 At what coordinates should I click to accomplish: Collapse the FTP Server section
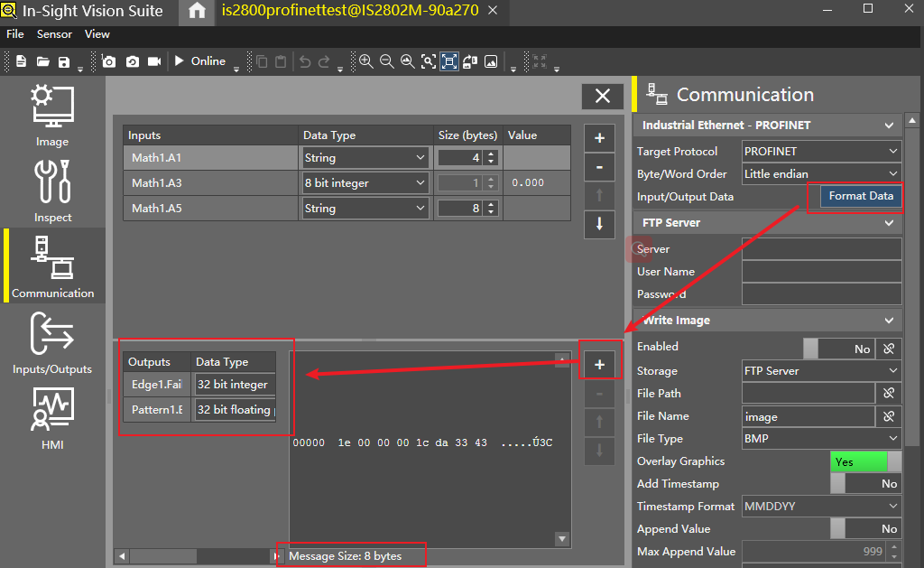pyautogui.click(x=889, y=222)
